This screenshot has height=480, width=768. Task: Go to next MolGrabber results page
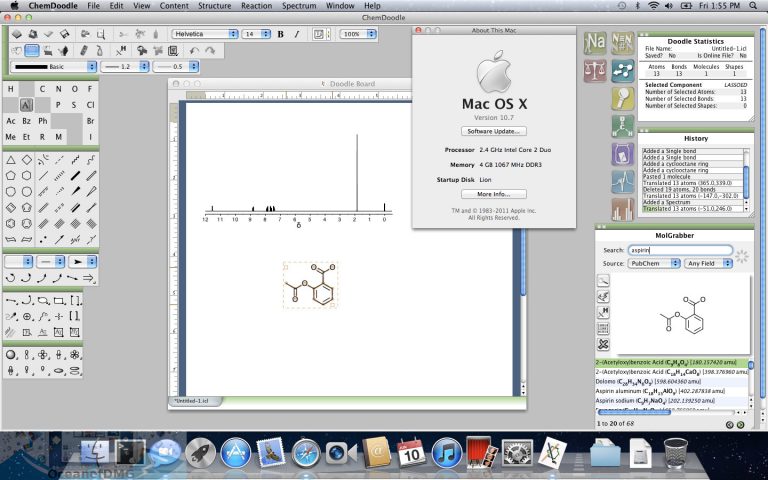(741, 425)
